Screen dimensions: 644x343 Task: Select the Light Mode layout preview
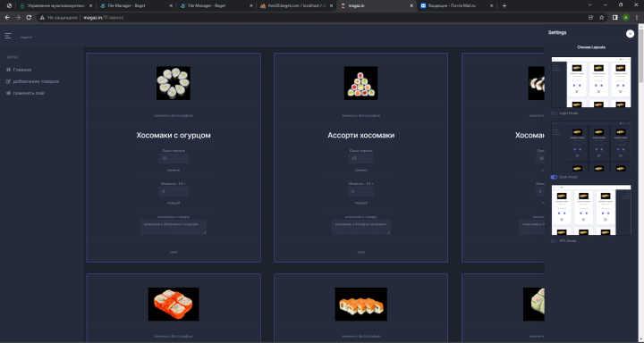coord(591,82)
